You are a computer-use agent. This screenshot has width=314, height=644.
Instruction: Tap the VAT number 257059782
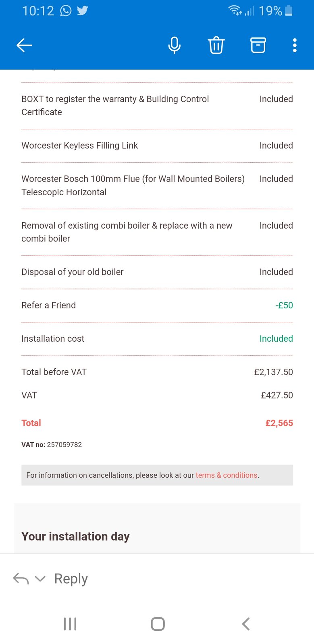pos(64,445)
